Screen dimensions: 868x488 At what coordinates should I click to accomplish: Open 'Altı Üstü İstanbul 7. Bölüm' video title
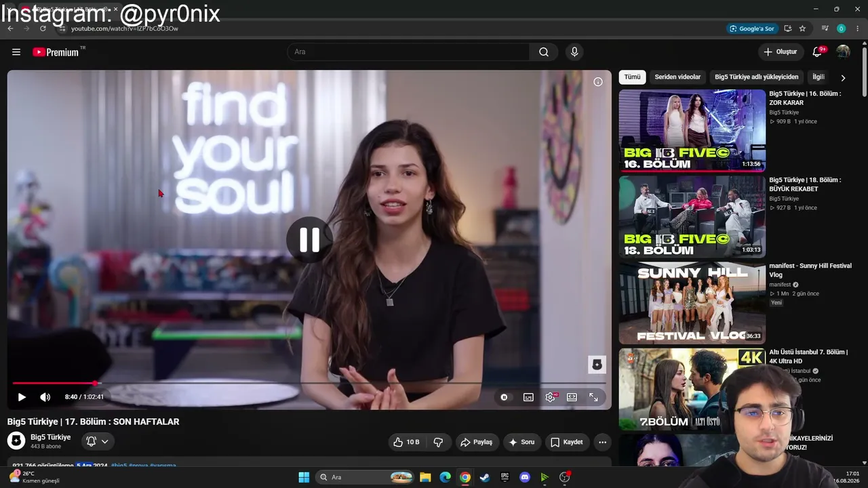808,357
